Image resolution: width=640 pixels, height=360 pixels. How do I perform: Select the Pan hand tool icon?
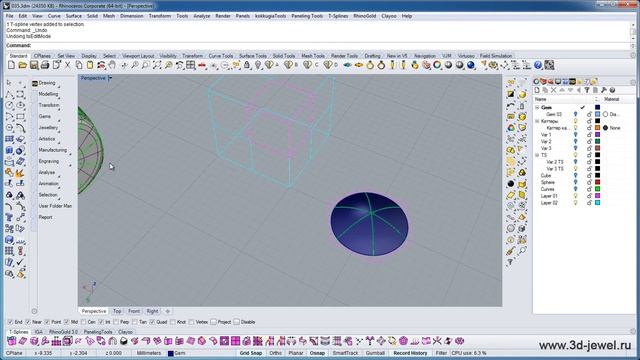coord(112,65)
